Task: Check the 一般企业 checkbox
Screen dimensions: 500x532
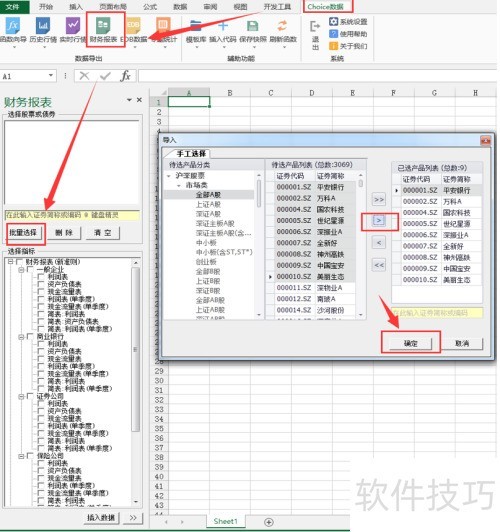Action: pos(30,269)
